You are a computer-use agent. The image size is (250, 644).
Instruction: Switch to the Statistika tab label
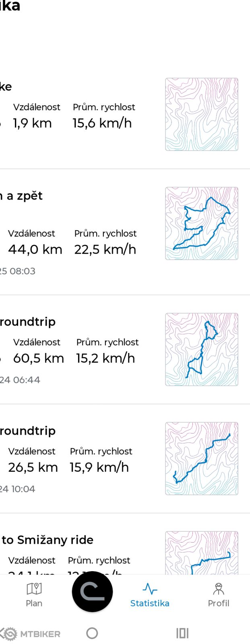[x=150, y=603]
